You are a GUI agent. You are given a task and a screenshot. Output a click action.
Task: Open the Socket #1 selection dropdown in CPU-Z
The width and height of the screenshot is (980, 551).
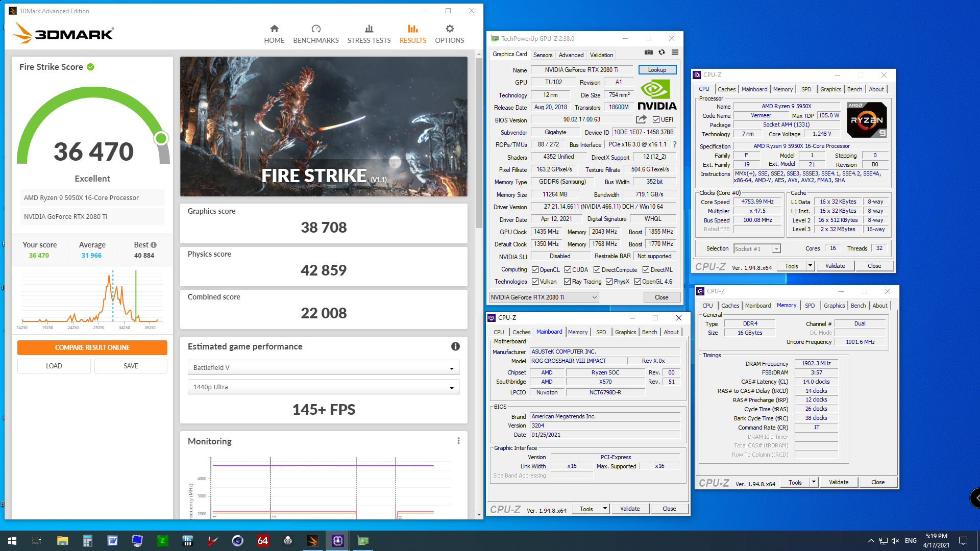point(757,249)
